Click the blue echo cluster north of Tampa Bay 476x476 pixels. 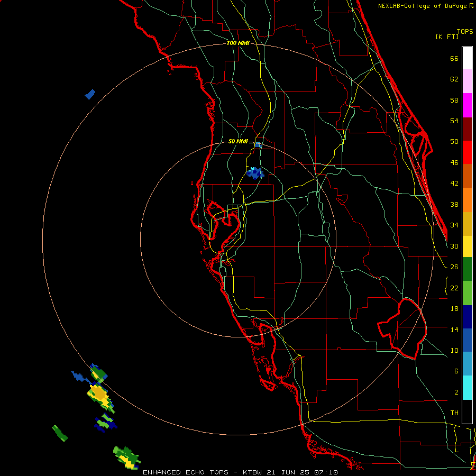coord(255,173)
